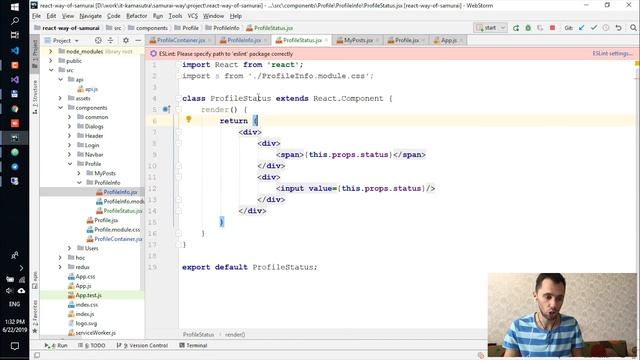Screen dimensions: 640x360
Task: Click the override gutter marker beside render()
Action: (166, 109)
